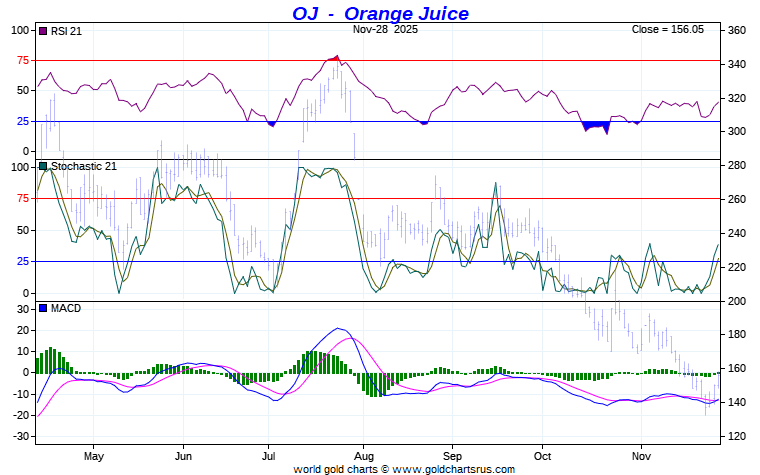The image size is (760, 475).
Task: Jump to May on the time axis
Action: [93, 455]
